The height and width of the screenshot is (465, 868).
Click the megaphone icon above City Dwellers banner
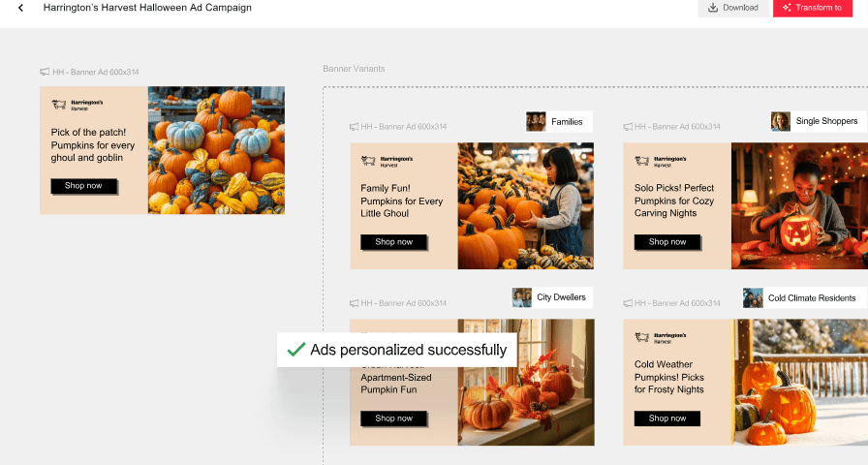[354, 303]
